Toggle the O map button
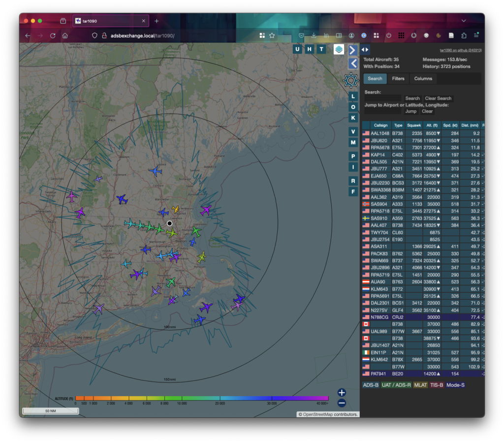Screen dimensions: 504x443 [x=353, y=107]
